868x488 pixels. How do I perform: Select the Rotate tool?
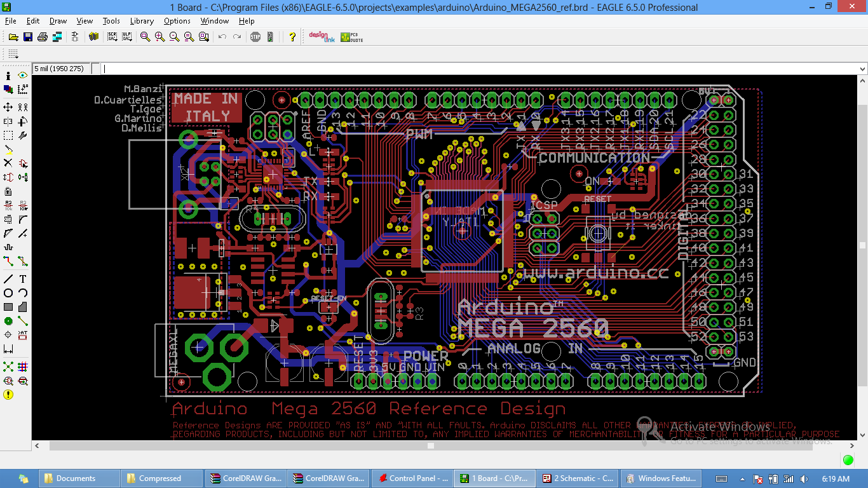[23, 121]
